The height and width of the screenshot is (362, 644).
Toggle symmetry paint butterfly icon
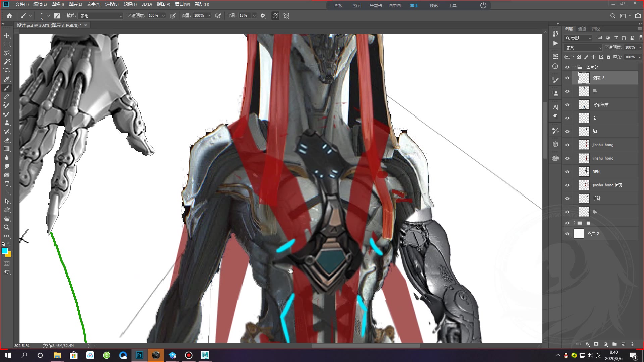[286, 16]
